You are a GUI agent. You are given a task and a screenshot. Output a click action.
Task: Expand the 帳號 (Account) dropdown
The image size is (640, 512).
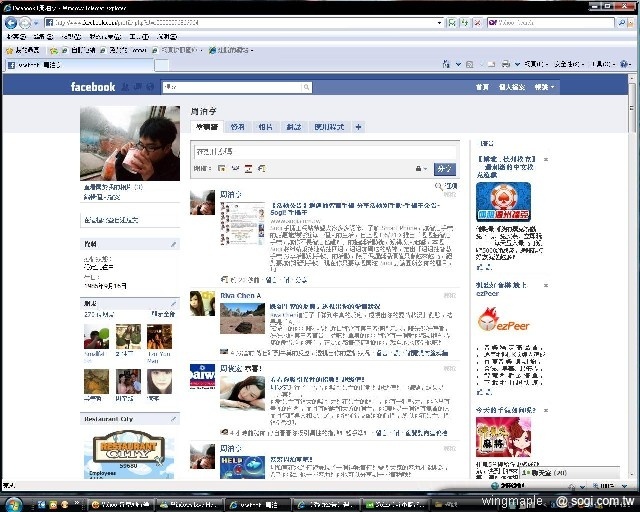[544, 87]
